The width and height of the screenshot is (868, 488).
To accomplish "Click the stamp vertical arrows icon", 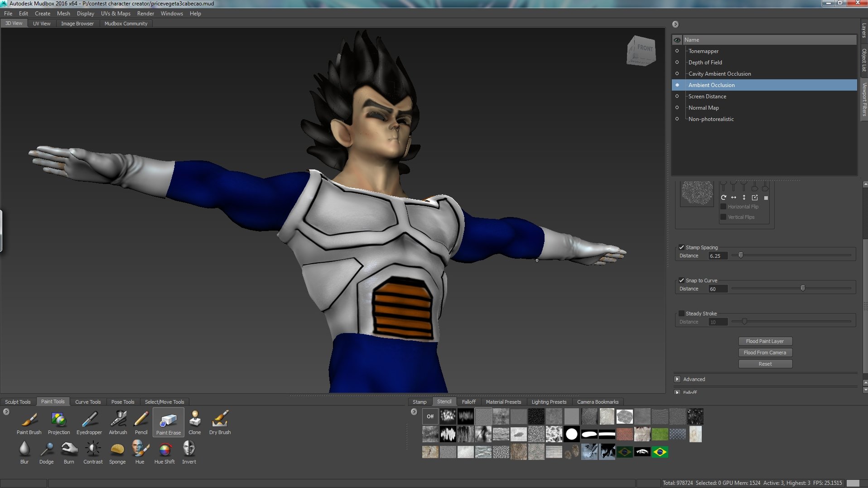I will tap(744, 198).
